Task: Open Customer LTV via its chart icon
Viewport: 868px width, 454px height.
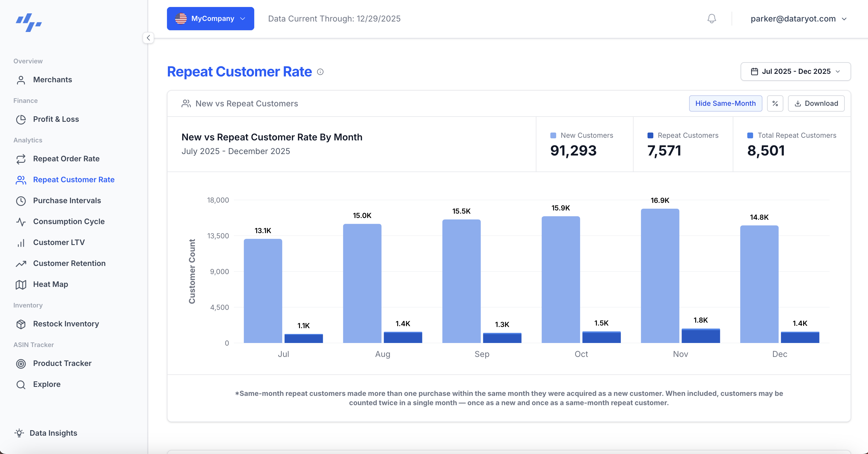Action: coord(21,242)
